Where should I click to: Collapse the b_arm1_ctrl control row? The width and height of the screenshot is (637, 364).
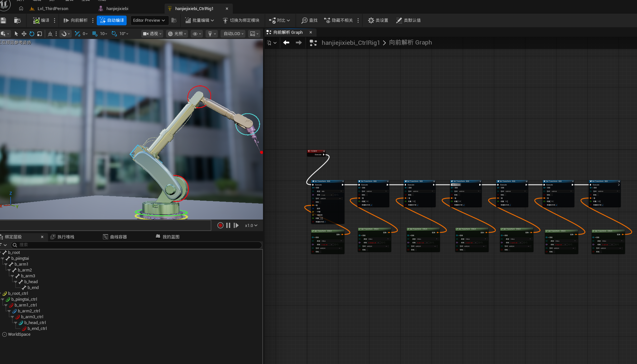(x=6, y=305)
